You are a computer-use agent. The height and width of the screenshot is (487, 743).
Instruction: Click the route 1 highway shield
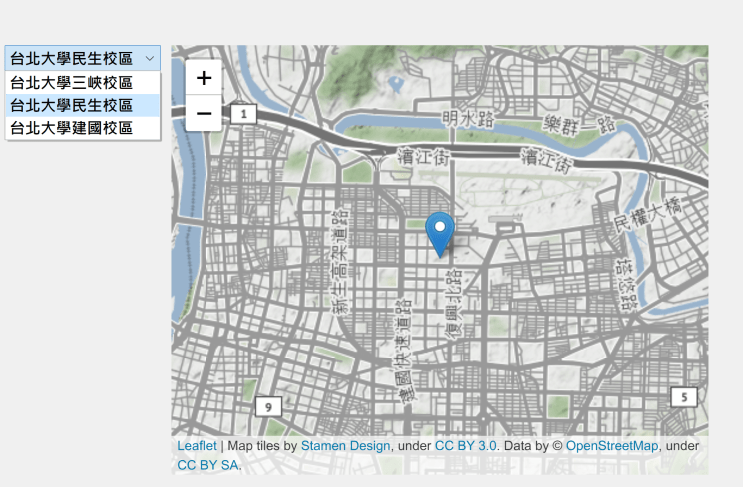[243, 114]
